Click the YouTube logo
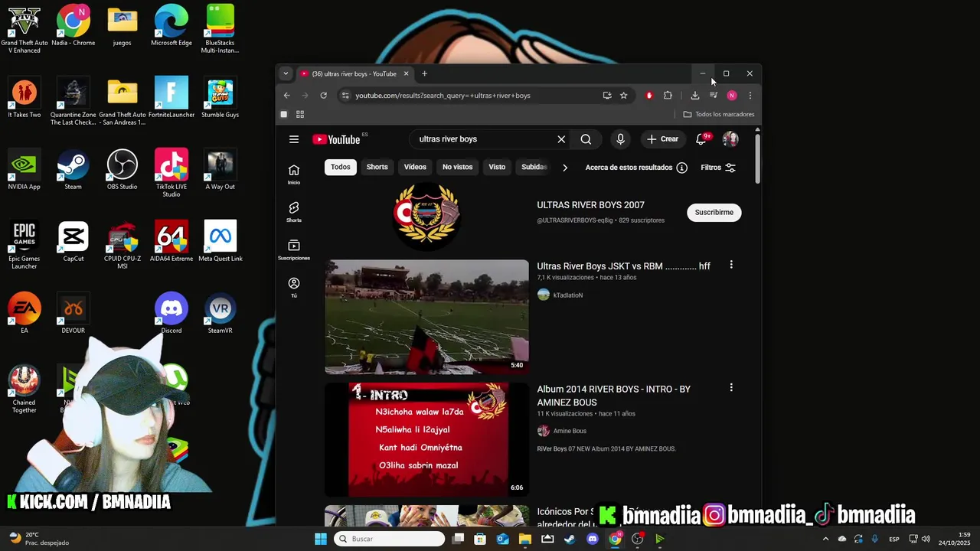980x551 pixels. pos(336,139)
